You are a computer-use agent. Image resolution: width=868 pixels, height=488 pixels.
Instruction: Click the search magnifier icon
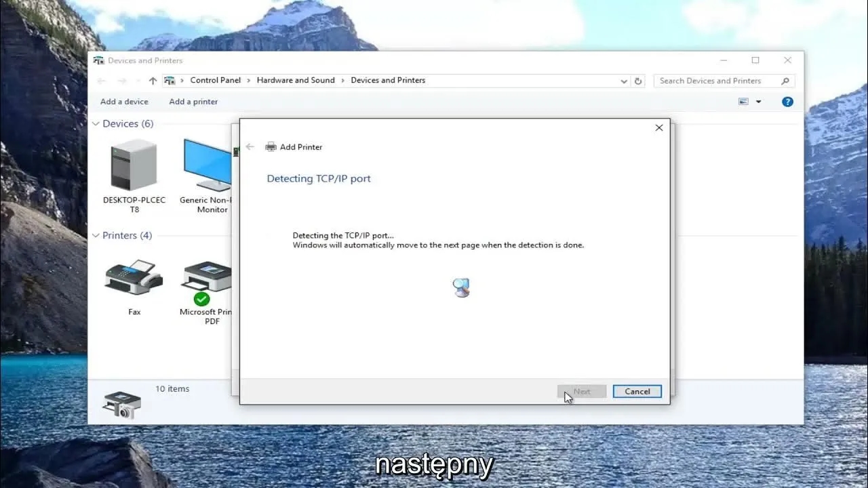coord(784,80)
